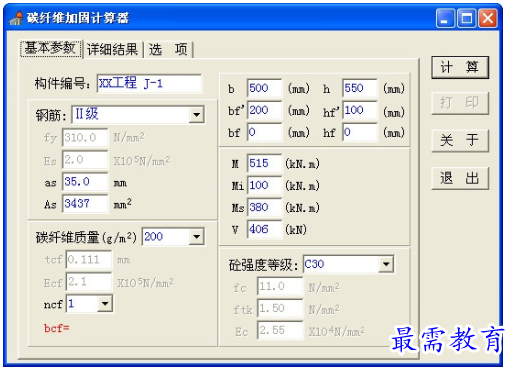513x371 pixels.
Task: Close the calculator window
Action: tap(488, 18)
